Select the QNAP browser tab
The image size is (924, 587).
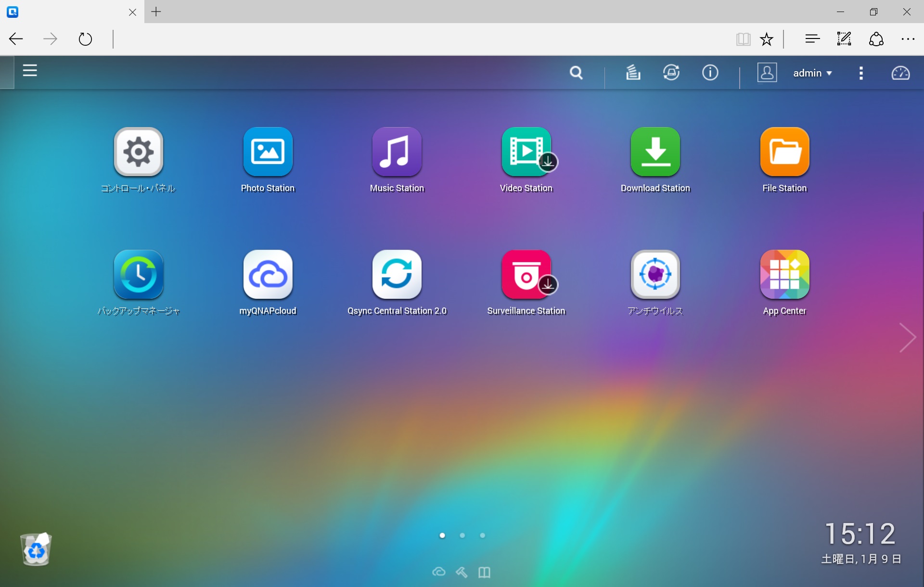coord(72,12)
